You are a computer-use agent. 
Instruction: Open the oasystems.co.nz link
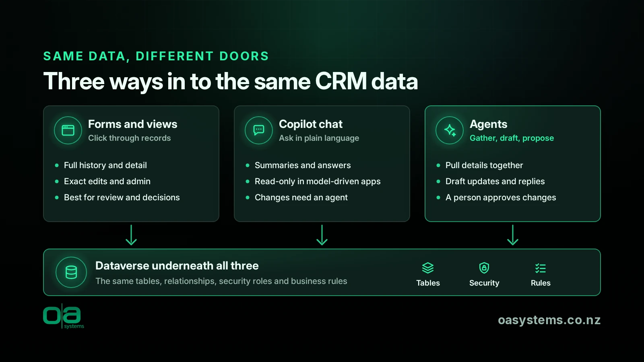(x=549, y=320)
